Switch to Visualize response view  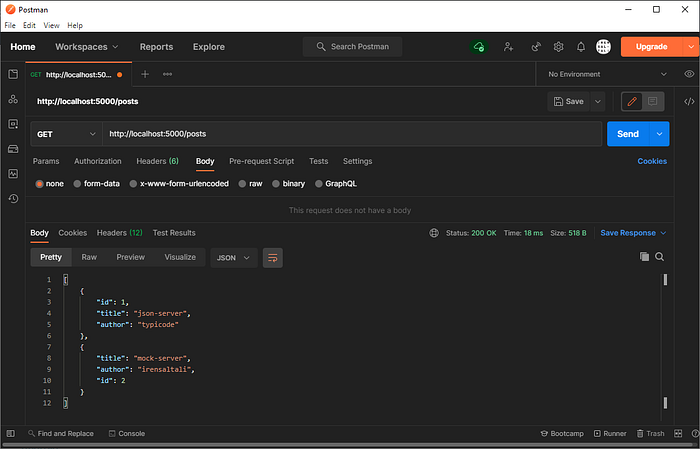point(180,257)
